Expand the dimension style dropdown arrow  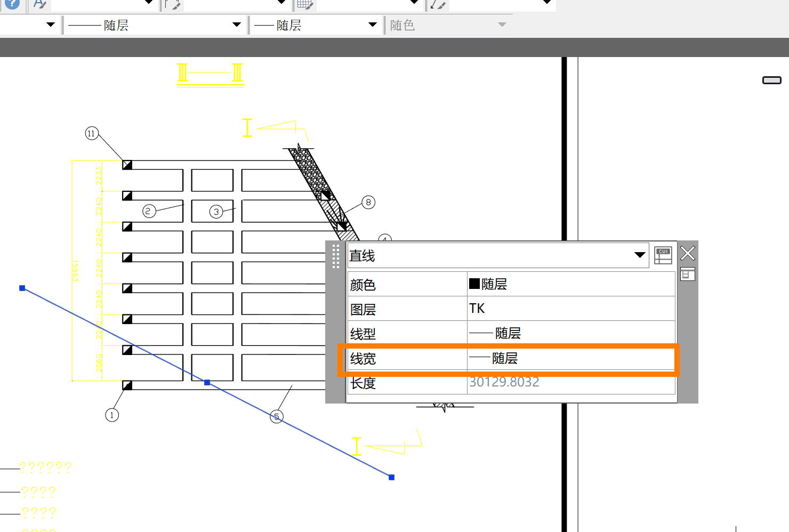pos(282,2)
